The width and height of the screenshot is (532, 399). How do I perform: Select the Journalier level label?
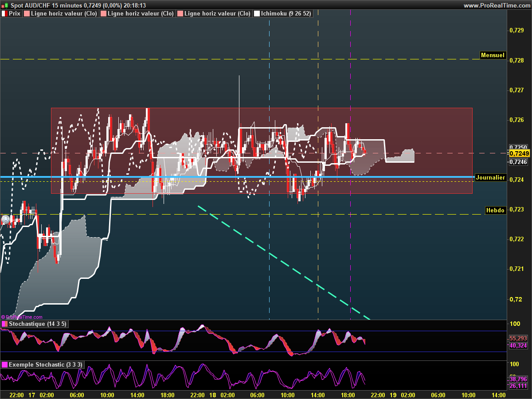(491, 177)
